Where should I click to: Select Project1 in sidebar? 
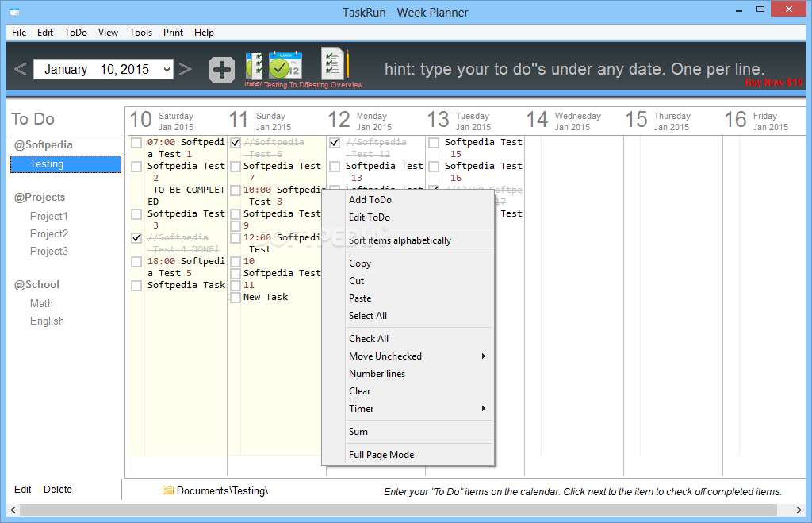48,216
